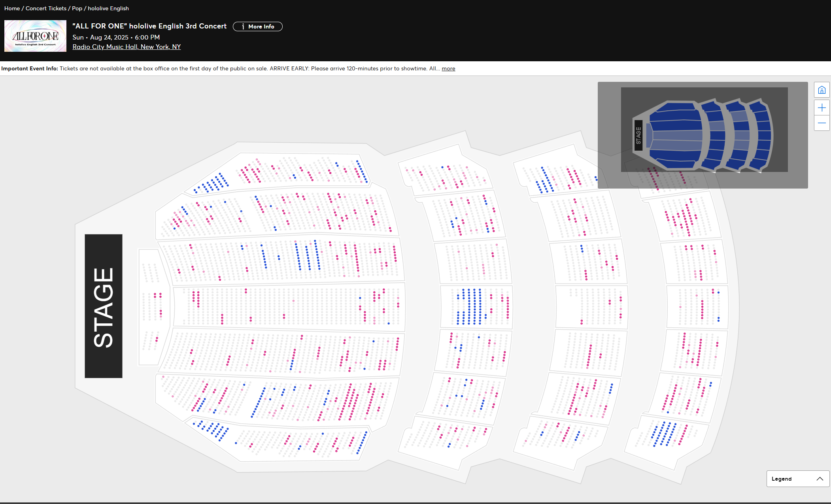
Task: Click the ALL FOR ONE event thumbnail
Action: (35, 36)
